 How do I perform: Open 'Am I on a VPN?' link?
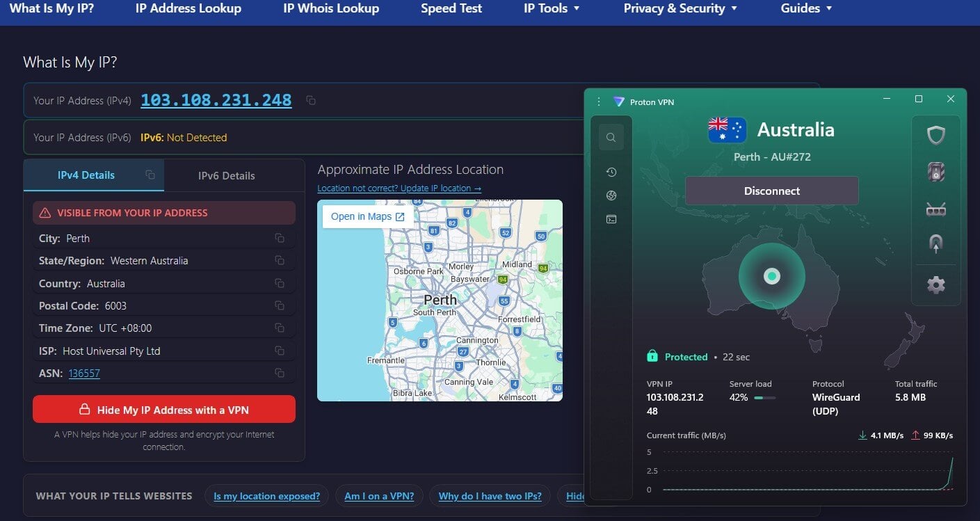click(379, 496)
